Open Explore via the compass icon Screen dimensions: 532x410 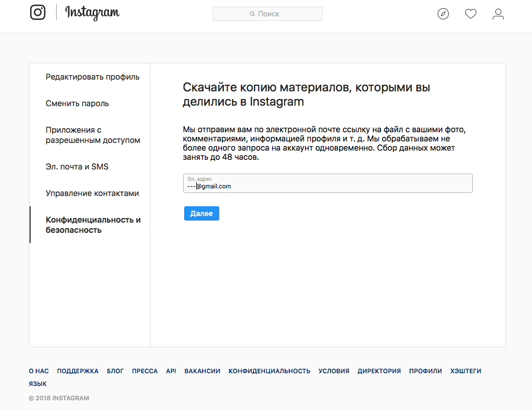pos(443,14)
